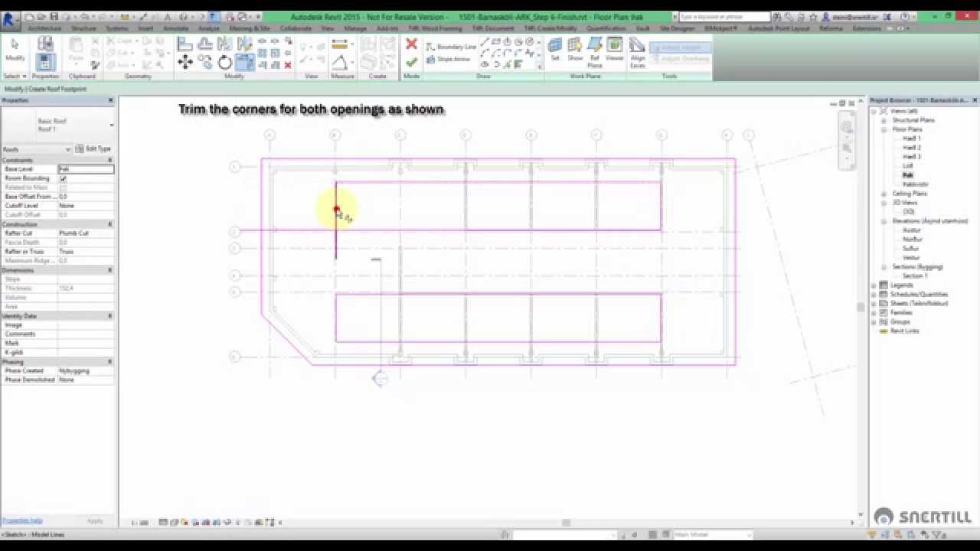Viewport: 980px width, 551px height.
Task: Click the Aligned Dimension icon in Measure
Action: 340,63
